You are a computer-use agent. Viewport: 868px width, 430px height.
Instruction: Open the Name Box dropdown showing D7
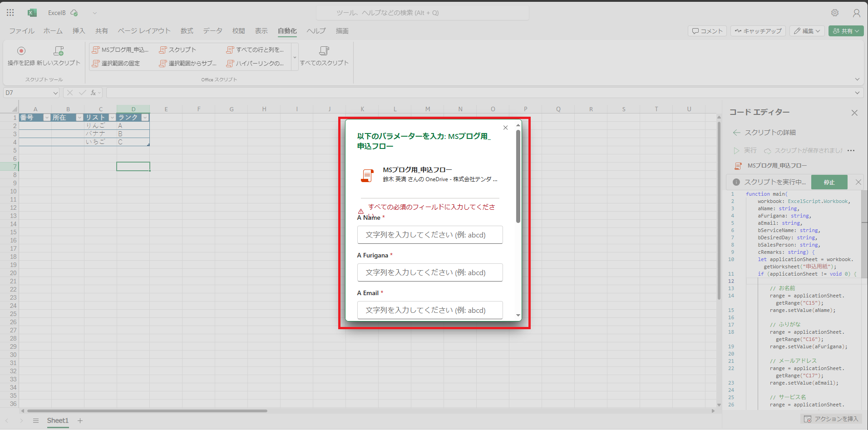55,92
